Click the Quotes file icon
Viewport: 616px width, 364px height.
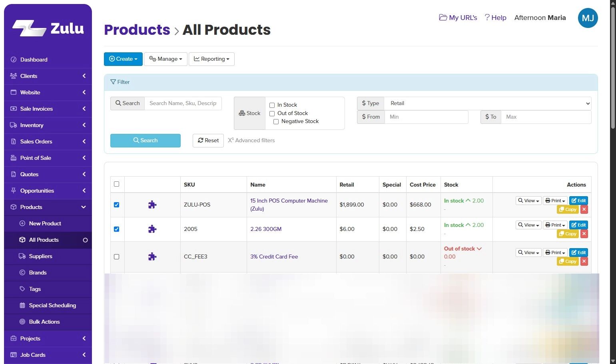13,174
